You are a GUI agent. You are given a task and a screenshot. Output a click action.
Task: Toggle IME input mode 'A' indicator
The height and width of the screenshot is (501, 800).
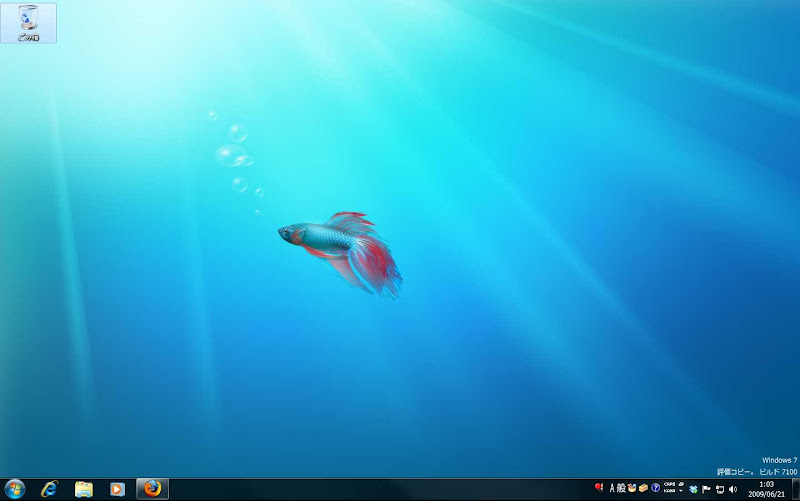tap(612, 488)
